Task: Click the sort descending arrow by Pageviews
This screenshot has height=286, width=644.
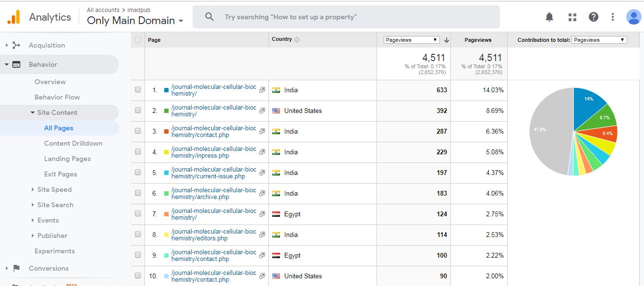Action: pyautogui.click(x=447, y=40)
